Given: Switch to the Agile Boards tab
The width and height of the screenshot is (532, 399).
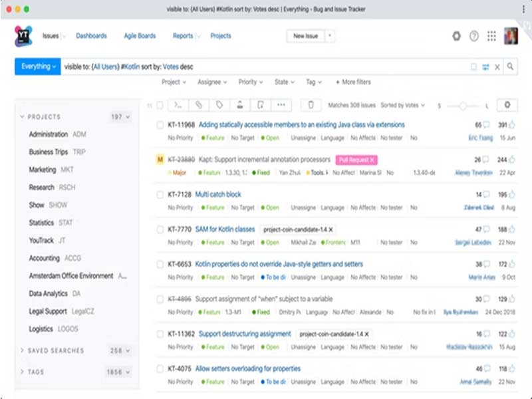Looking at the screenshot, I should coord(139,37).
